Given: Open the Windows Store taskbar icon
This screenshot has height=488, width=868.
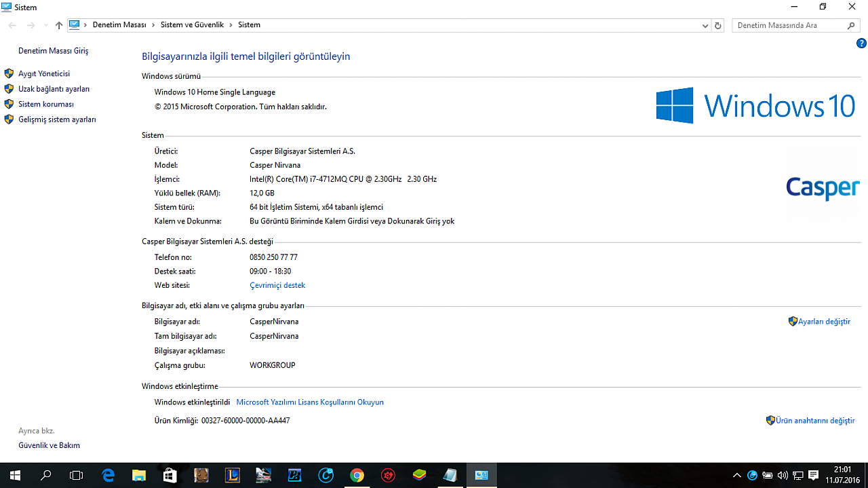Looking at the screenshot, I should [170, 476].
